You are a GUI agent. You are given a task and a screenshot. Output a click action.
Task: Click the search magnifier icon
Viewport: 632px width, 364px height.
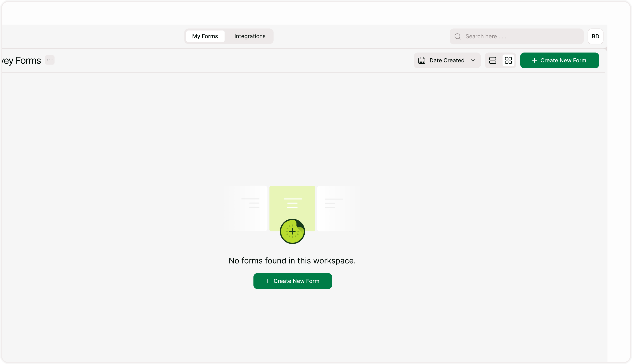(457, 36)
